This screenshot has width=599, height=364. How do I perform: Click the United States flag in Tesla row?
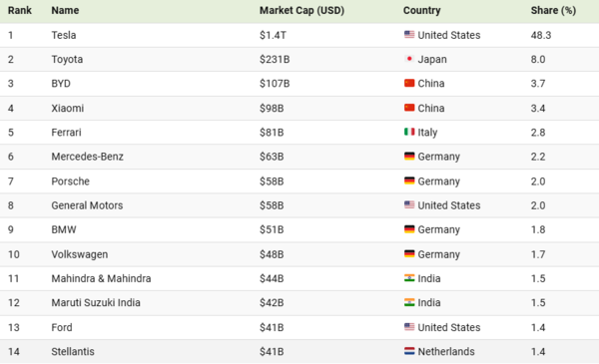click(409, 35)
